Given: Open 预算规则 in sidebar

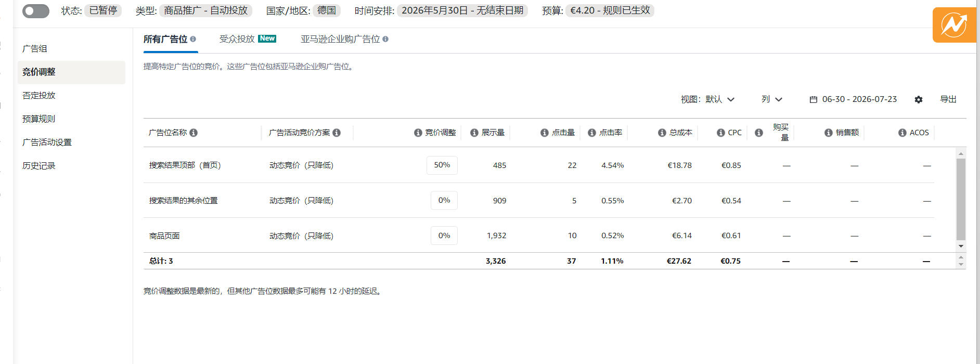Looking at the screenshot, I should [x=39, y=119].
